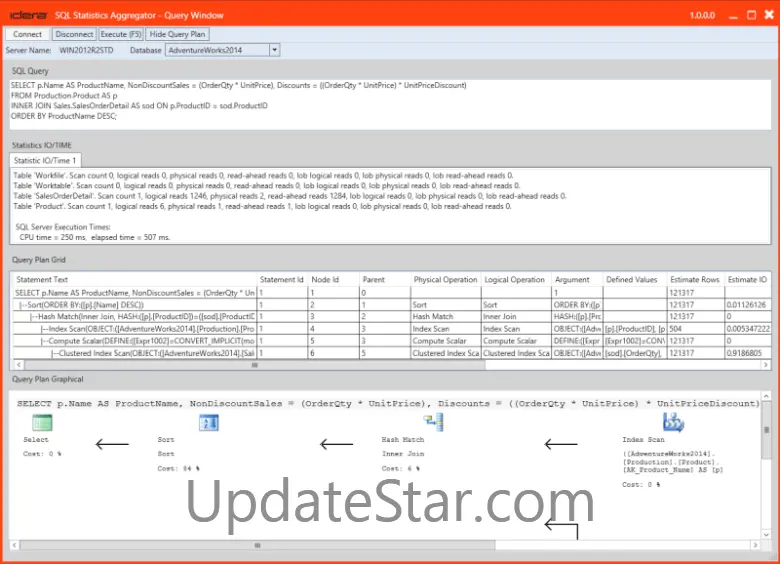Click plan grid scroll-left arrow
Viewport: 780px width, 564px height.
pos(18,365)
